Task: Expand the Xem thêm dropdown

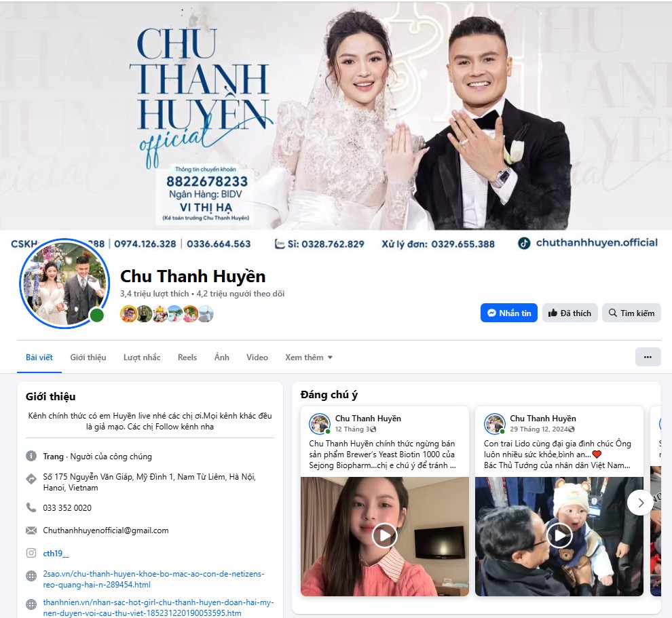Action: (x=309, y=358)
